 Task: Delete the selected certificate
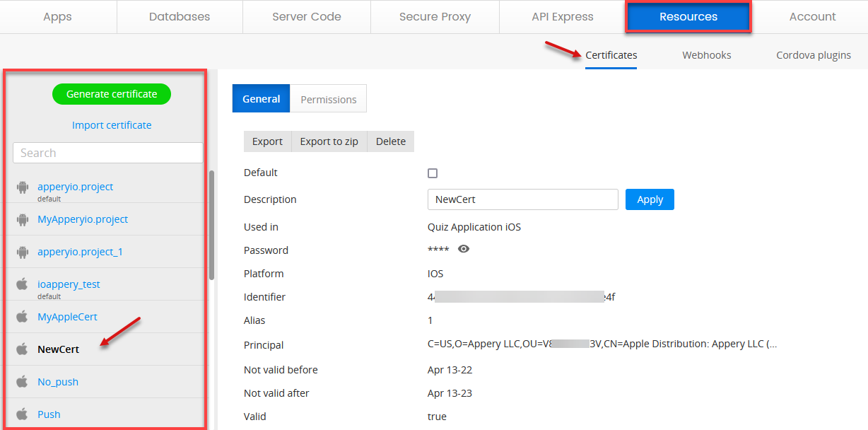(x=391, y=141)
